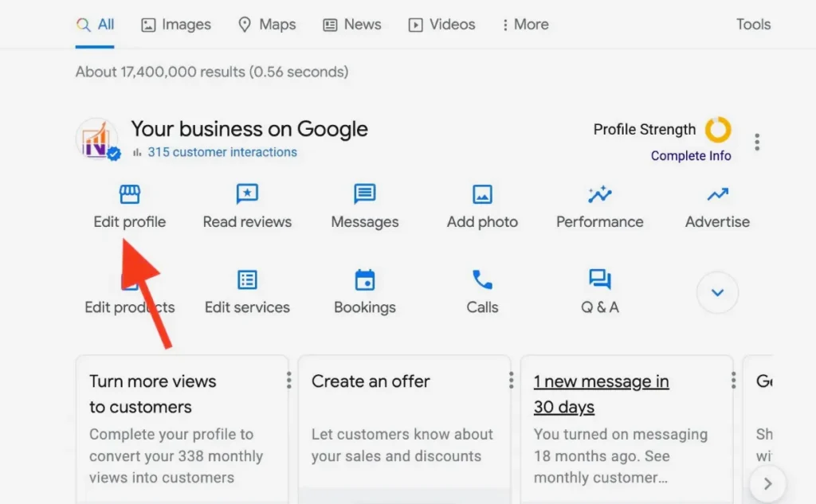Screen dimensions: 816x504
Task: Switch to the Videos tab
Action: 441,25
